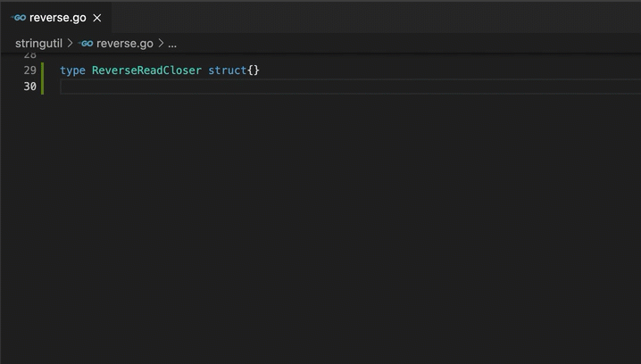Click partially hidden line number 28
The height and width of the screenshot is (364, 641).
pyautogui.click(x=29, y=55)
